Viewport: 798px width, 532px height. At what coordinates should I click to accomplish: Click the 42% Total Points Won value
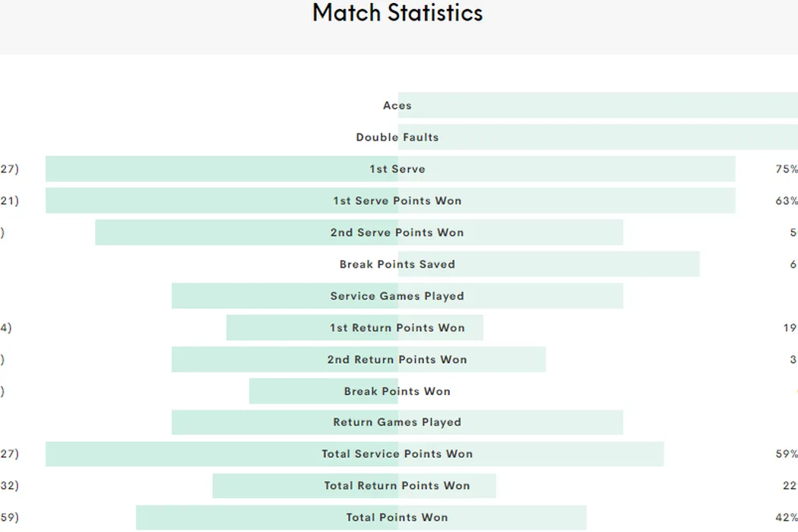(x=787, y=518)
